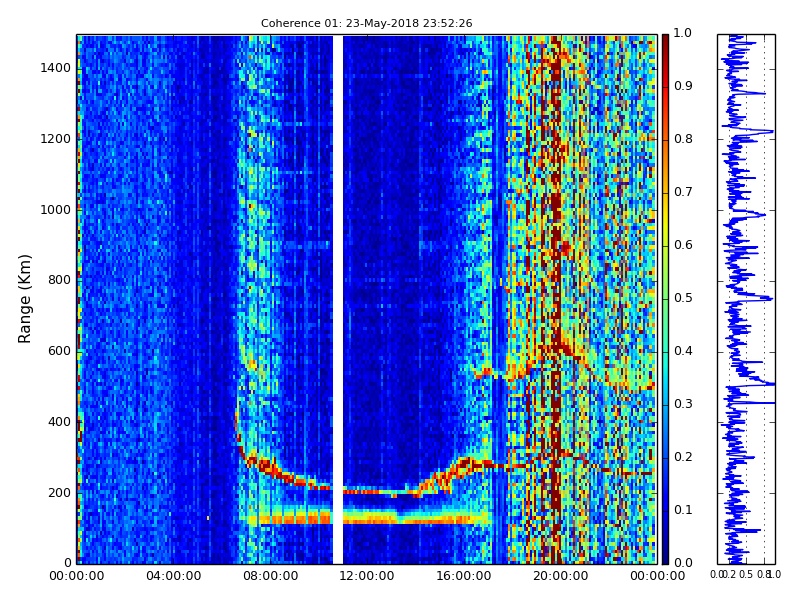This screenshot has height=600, width=800.
Task: Click the 1400 range axis tick label
Action: [x=55, y=68]
